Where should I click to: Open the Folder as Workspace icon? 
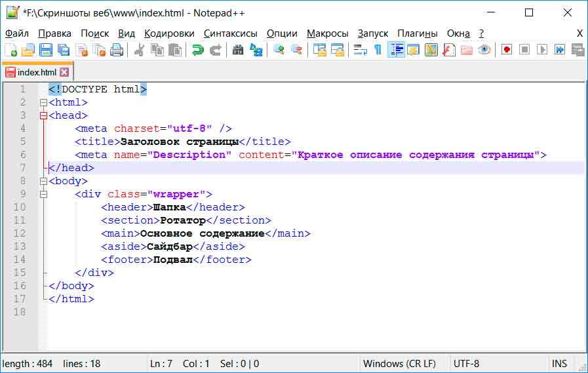pyautogui.click(x=467, y=50)
